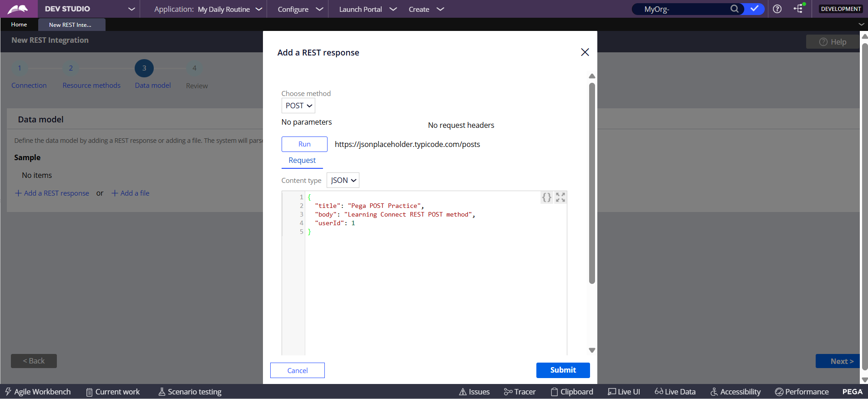
Task: Open the Accessibility tool
Action: point(736,392)
